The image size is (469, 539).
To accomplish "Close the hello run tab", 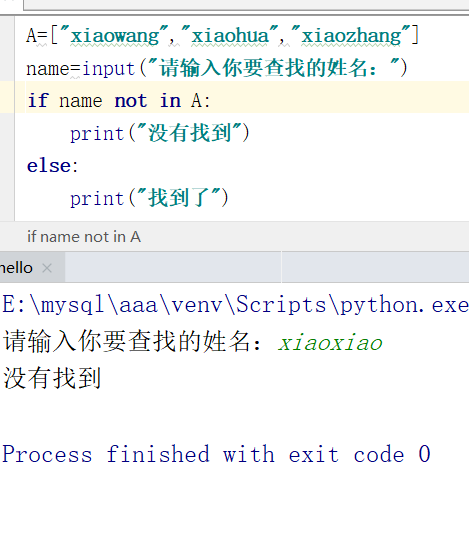I will [x=47, y=268].
